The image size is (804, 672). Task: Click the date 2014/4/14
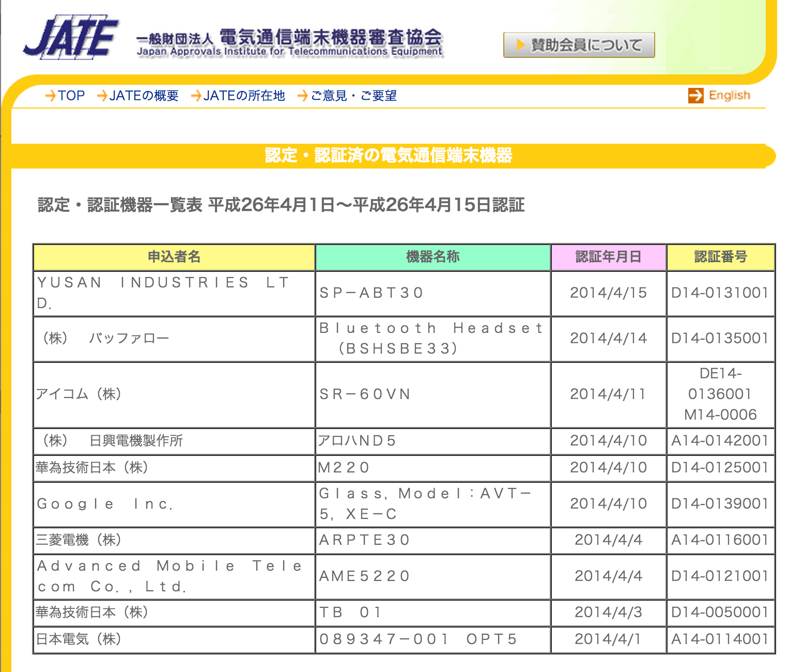click(x=609, y=339)
